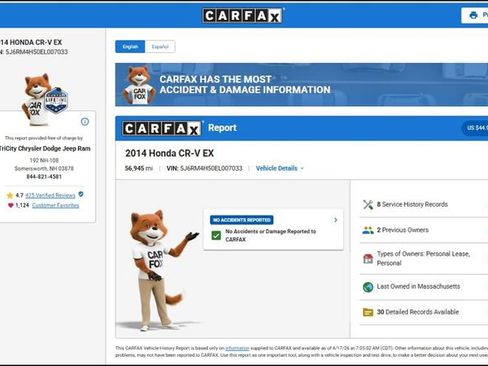Click the types of owners house icon

pyautogui.click(x=368, y=259)
